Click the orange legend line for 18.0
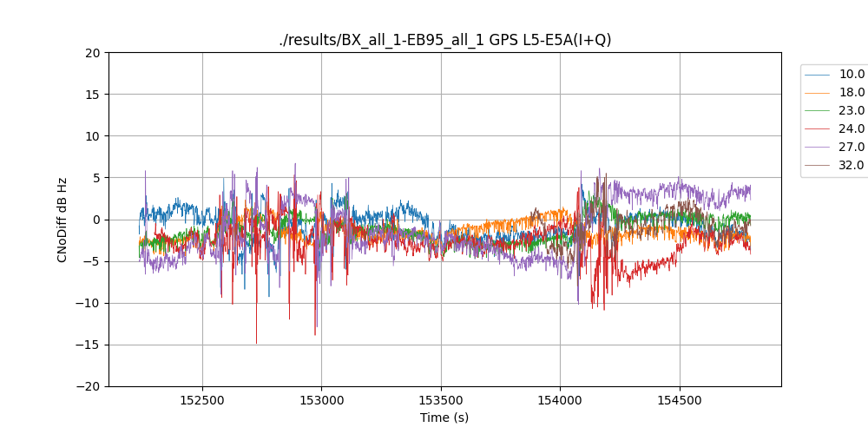This screenshot has width=868, height=434. (x=818, y=93)
